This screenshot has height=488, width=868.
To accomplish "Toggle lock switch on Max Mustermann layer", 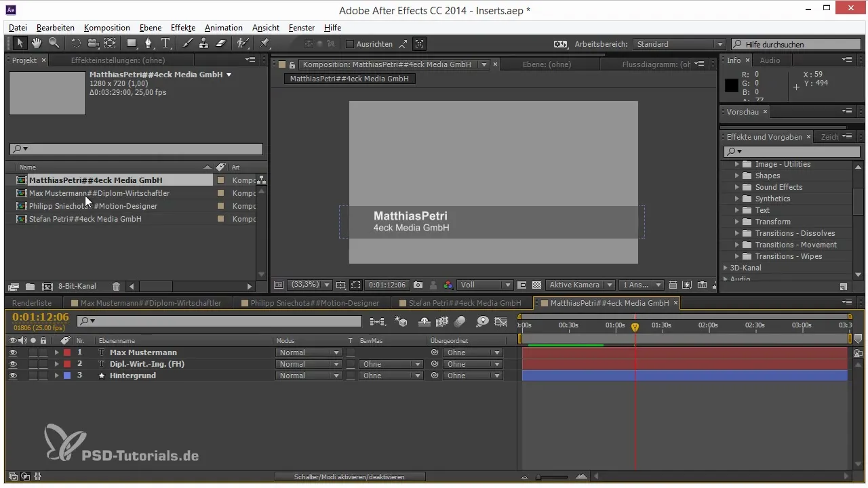I will 43,352.
